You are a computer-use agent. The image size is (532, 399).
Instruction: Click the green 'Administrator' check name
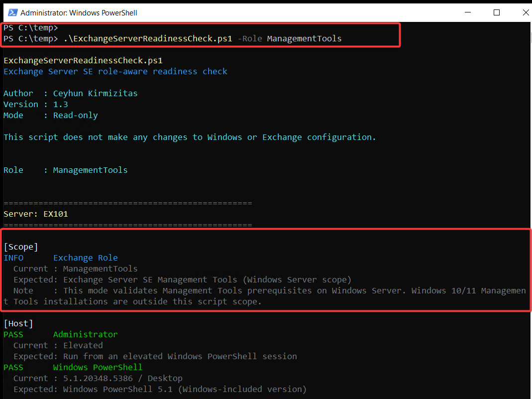pyautogui.click(x=86, y=334)
